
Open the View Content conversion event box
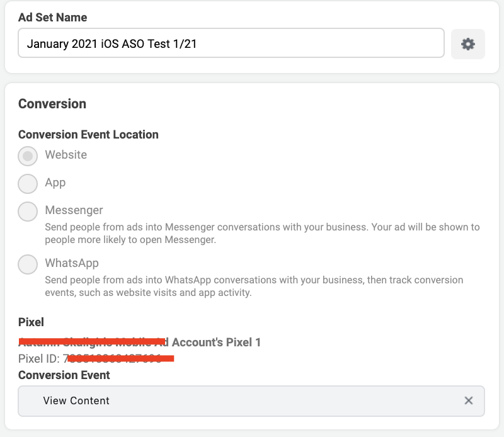coord(251,401)
